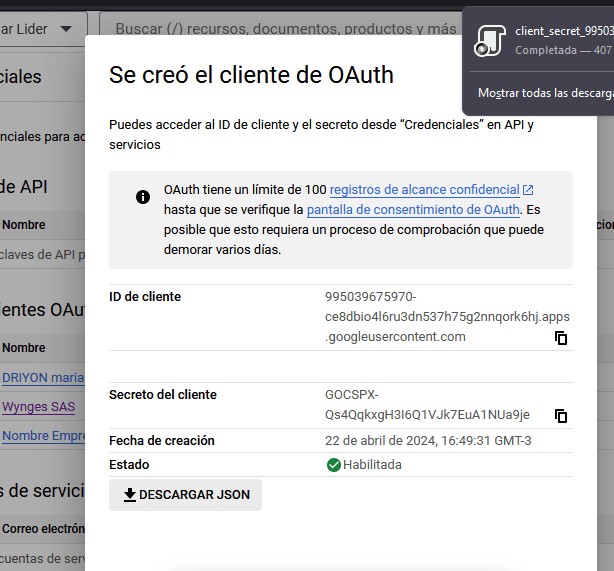Open 'pantalla de consentimiento de OAuth' link
Viewport: 614px width, 571px height.
tap(413, 210)
